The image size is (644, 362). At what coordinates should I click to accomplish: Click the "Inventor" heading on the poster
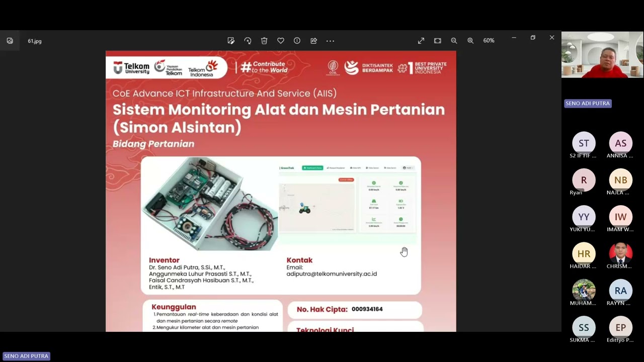[164, 260]
